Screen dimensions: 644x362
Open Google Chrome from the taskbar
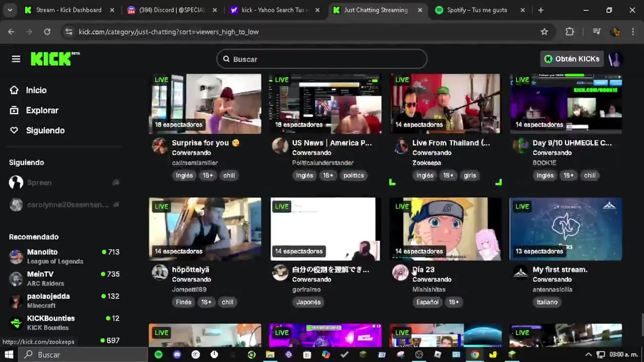point(475,354)
